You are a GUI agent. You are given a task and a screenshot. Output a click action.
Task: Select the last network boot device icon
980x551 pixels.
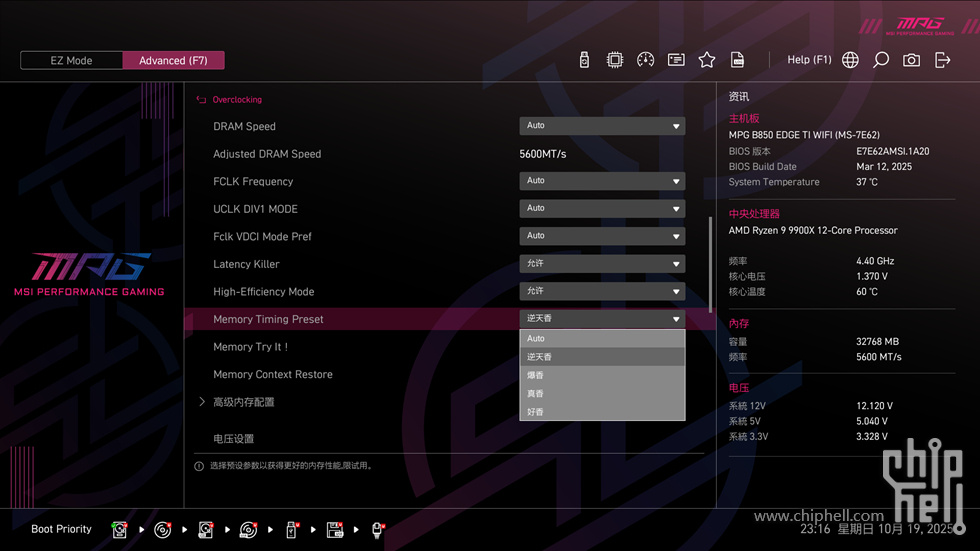[378, 530]
